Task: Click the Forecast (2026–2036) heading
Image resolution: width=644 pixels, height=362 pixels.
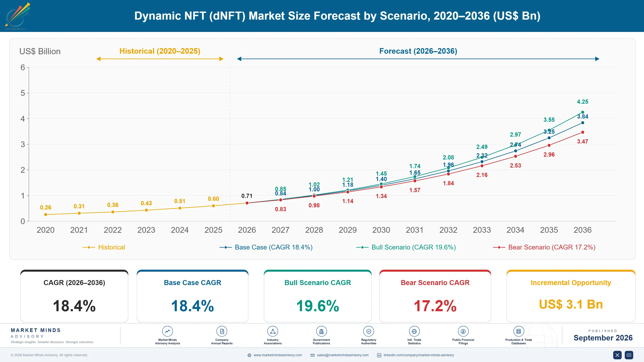Action: [x=418, y=51]
